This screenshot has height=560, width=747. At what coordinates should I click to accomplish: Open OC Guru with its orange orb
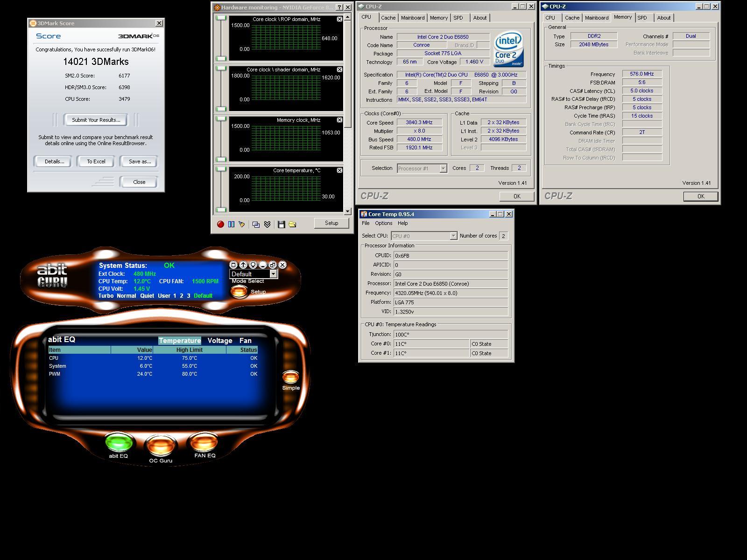[x=161, y=445]
